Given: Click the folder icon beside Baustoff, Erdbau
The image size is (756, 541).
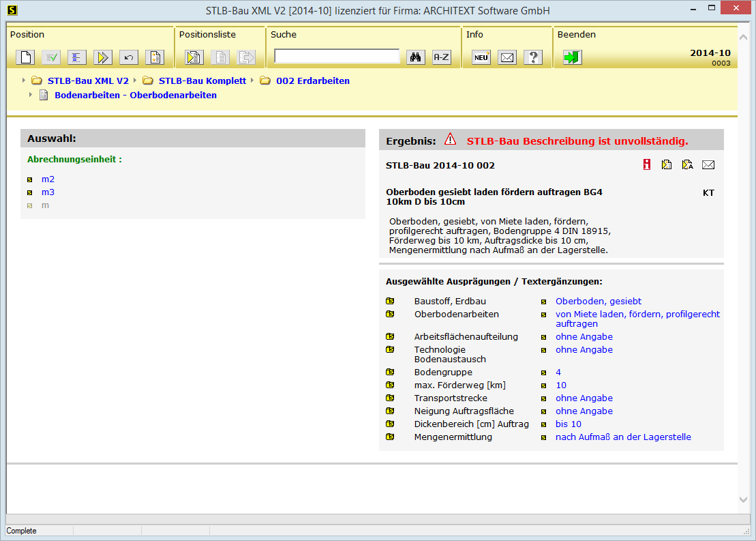Looking at the screenshot, I should click(390, 301).
